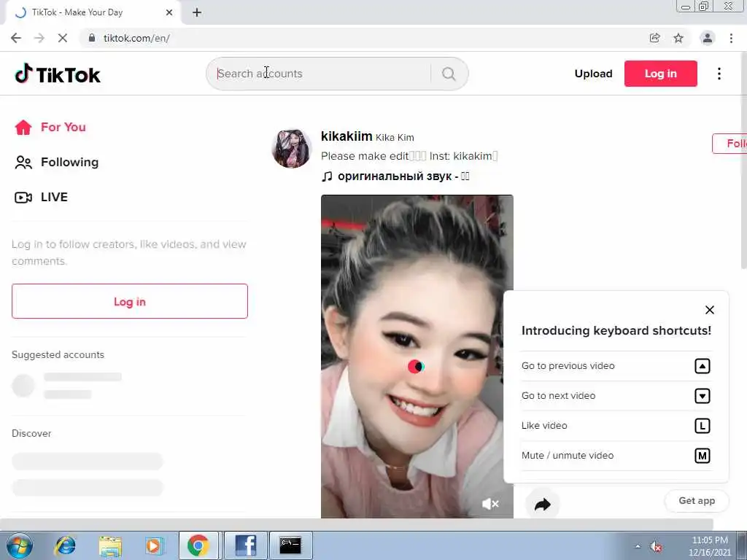Screen dimensions: 747x560
Task: Click the Chrome forward arrow
Action: 39,38
